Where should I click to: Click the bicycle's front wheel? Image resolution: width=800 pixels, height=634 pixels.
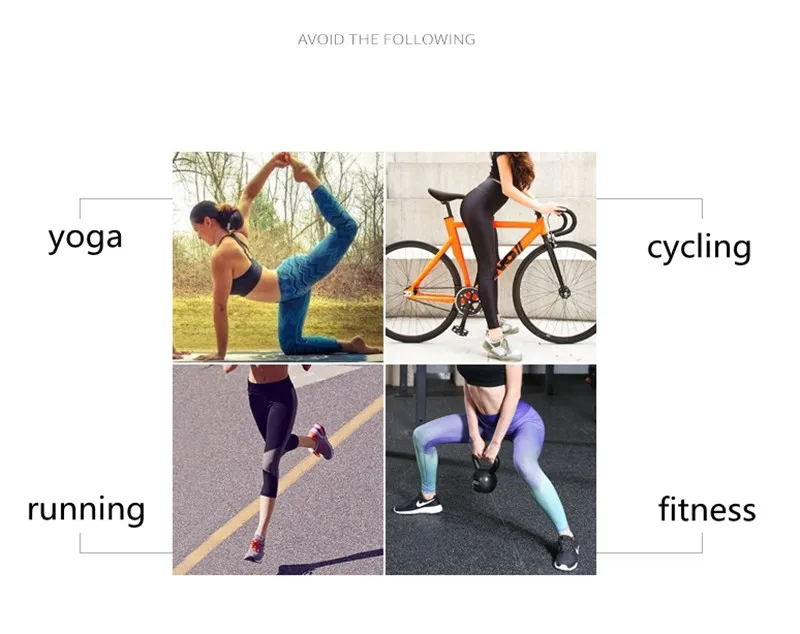point(555,291)
